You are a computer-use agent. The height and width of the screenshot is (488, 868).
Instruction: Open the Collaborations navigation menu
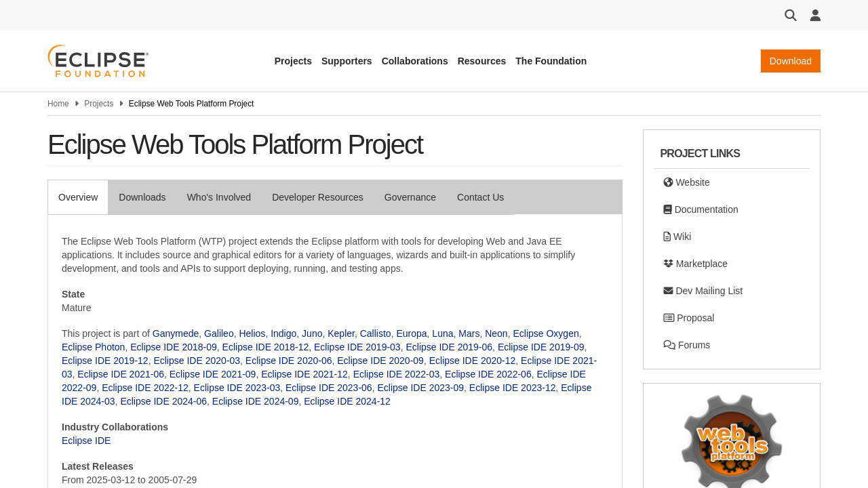pos(415,61)
